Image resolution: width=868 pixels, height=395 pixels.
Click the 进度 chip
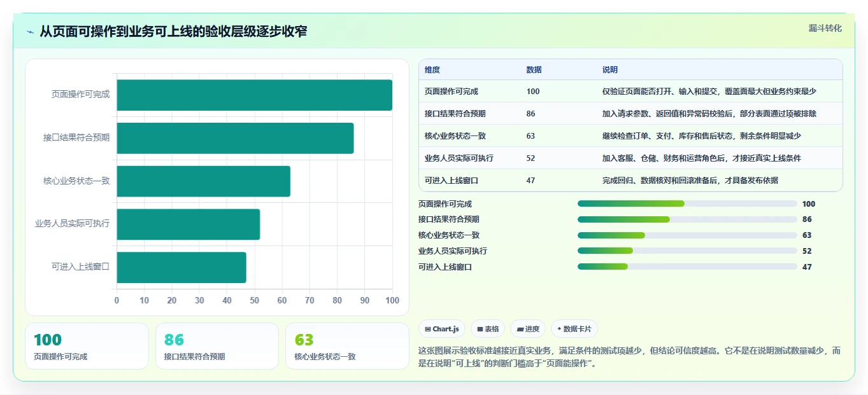click(x=527, y=329)
